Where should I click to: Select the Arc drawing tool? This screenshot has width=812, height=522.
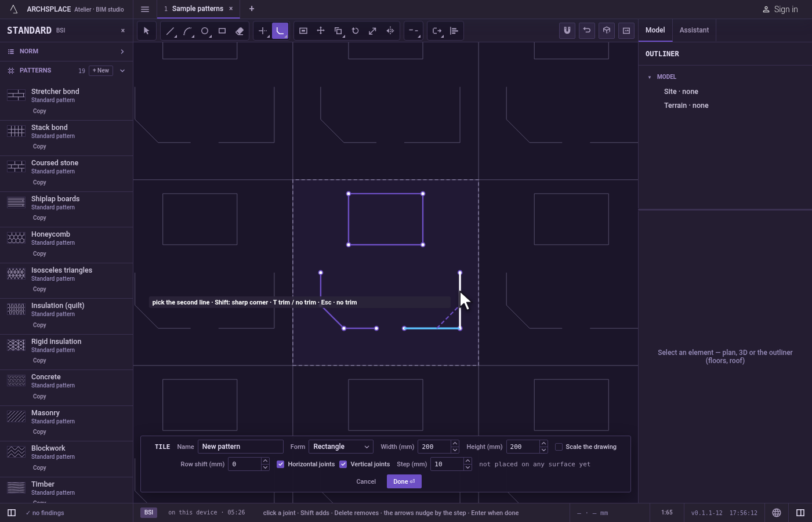pos(187,31)
